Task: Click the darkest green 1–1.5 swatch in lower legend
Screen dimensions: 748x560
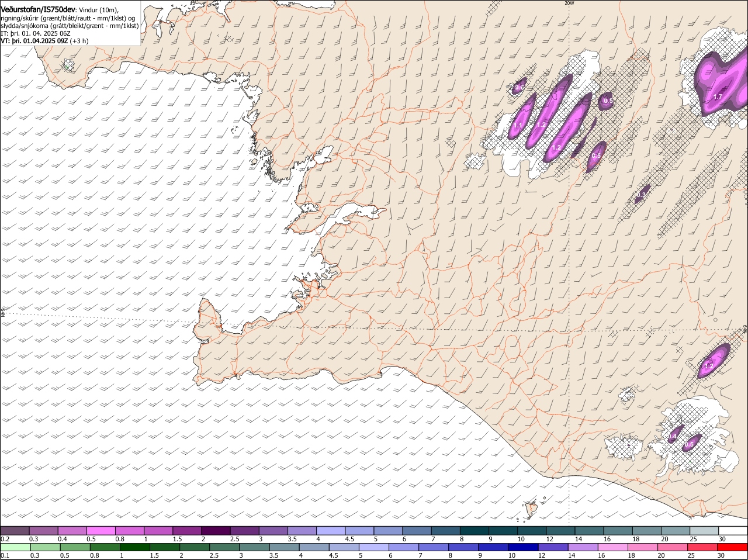Action: coord(134,548)
